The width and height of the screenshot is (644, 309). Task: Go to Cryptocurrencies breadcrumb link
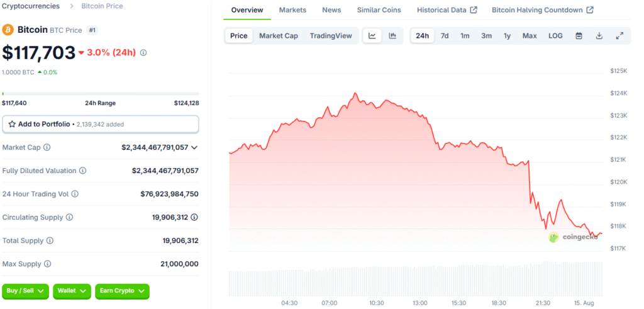31,6
